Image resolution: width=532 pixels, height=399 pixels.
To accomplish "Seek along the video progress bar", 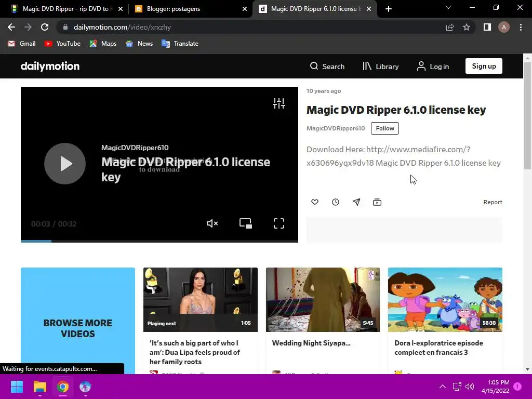I will tap(159, 241).
